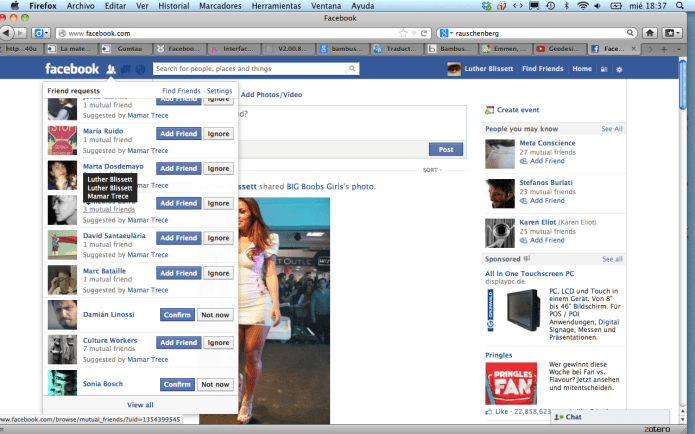
Task: Open the friend requests icon in Facebook header
Action: tap(112, 69)
